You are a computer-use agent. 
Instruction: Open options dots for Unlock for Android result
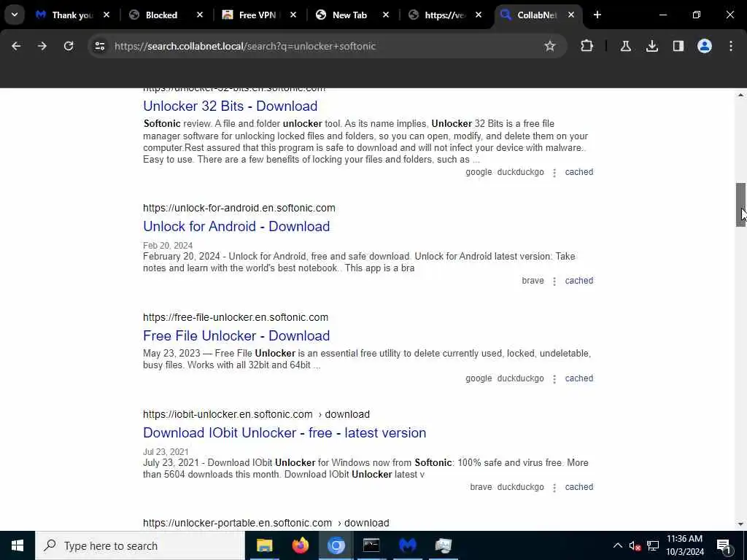point(554,281)
